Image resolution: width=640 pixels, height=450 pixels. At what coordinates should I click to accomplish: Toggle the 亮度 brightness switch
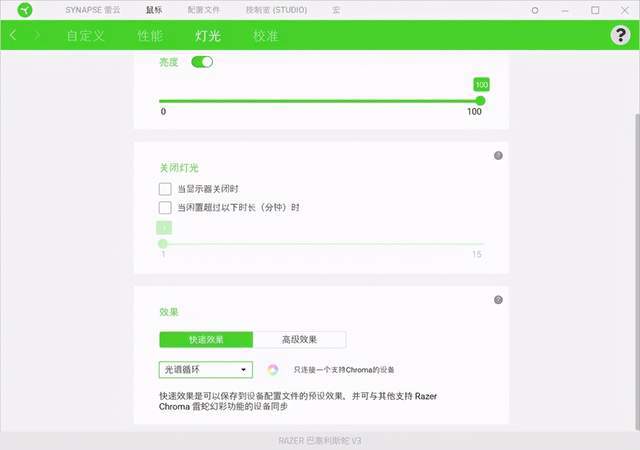(202, 62)
